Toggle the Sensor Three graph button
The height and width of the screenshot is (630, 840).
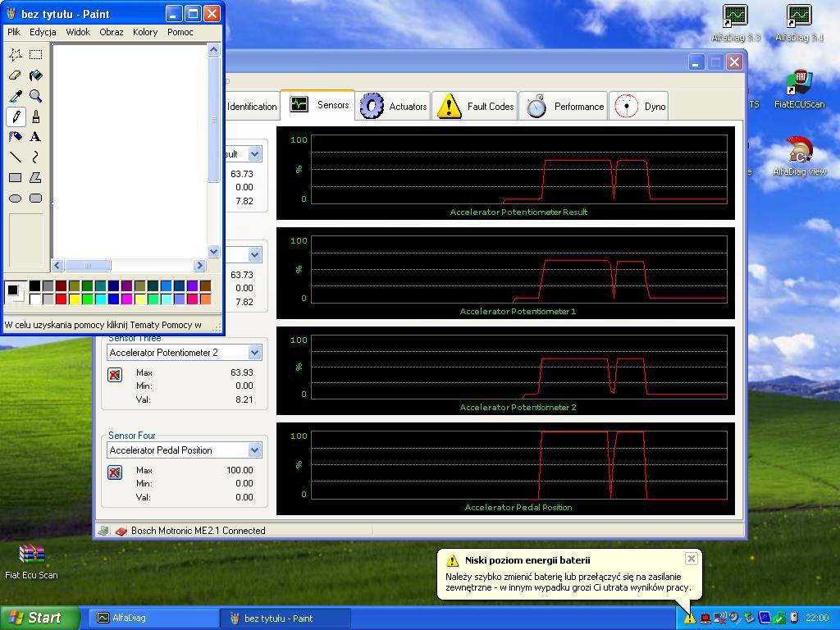pyautogui.click(x=115, y=374)
